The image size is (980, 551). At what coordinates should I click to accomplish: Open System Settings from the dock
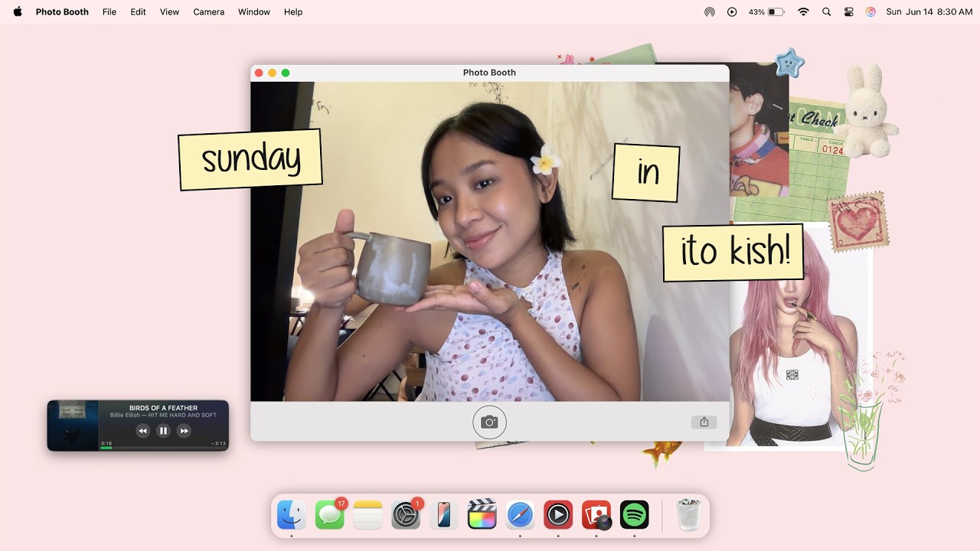coord(406,514)
